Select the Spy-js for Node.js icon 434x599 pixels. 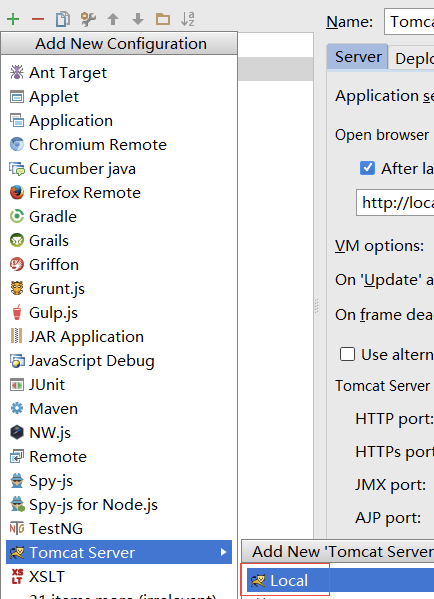[x=17, y=505]
